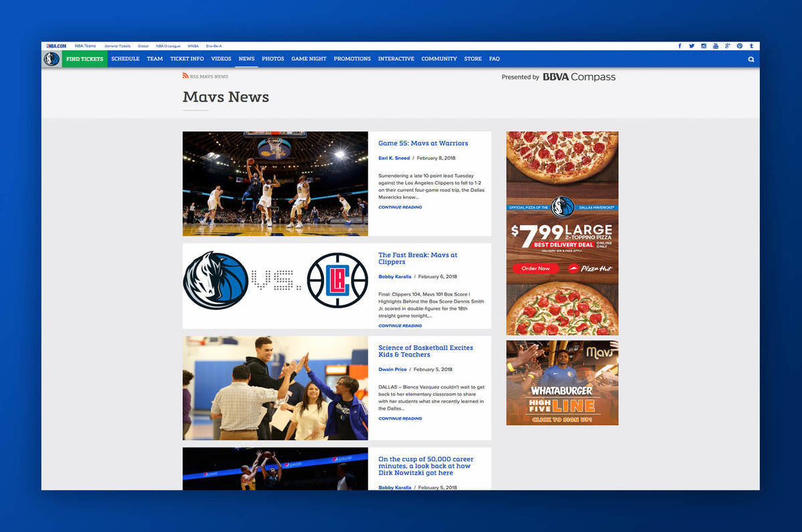Click author link Bobby Karalla under Fast Break

point(394,277)
